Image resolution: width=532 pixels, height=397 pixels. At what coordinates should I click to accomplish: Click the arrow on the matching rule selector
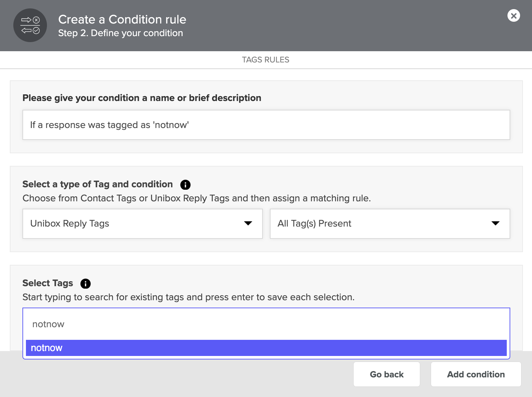coord(495,223)
